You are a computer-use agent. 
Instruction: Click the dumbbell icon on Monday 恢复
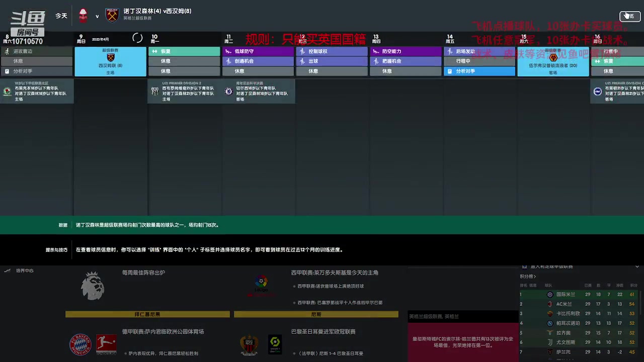pyautogui.click(x=154, y=51)
